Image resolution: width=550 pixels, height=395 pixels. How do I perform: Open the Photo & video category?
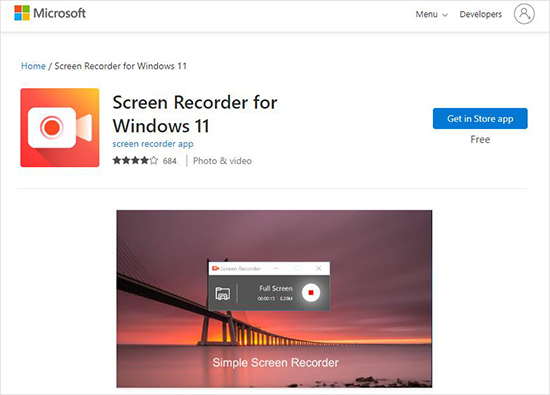(x=222, y=161)
